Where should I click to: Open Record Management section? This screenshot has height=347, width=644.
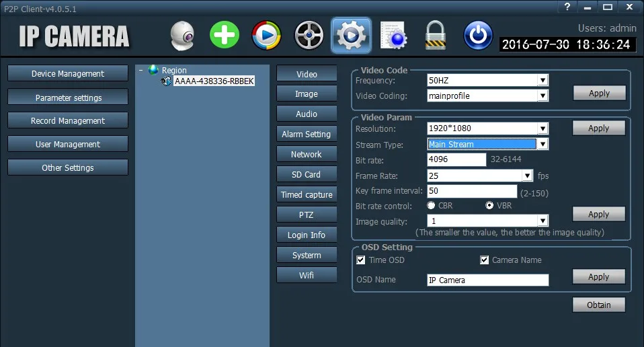pos(68,121)
